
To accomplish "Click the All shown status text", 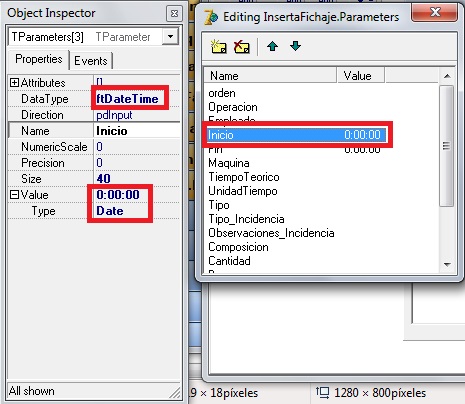I will [32, 391].
